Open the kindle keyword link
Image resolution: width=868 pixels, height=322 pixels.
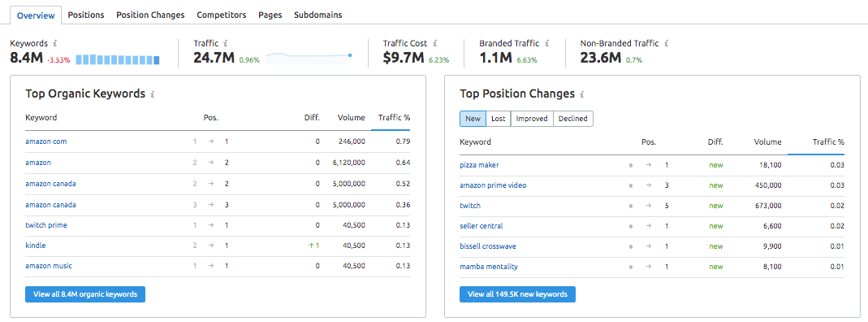pyautogui.click(x=36, y=246)
